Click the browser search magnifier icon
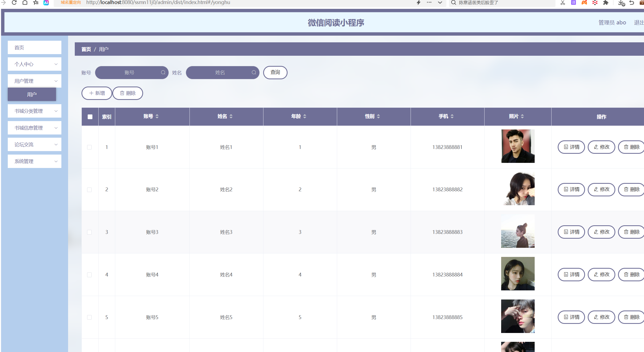Screen dimensions: 644x352 click(453, 3)
